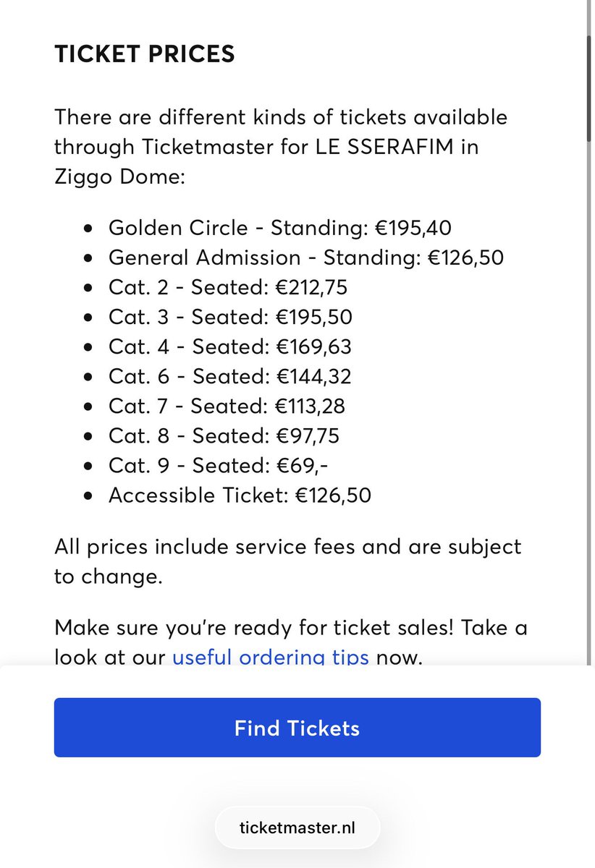Click the TICKET PRICES heading
This screenshot has width=595, height=868.
point(145,54)
